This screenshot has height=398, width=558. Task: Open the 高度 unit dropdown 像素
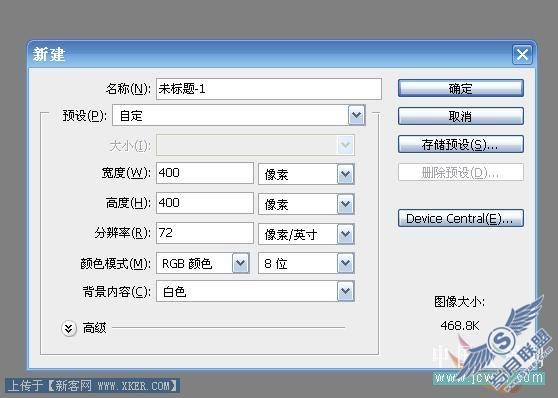tap(306, 204)
